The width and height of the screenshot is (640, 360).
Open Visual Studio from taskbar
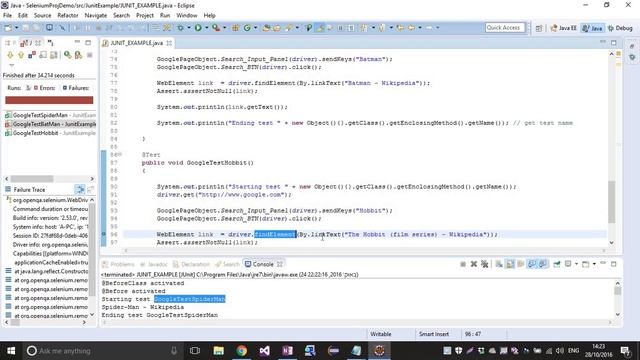(x=264, y=351)
